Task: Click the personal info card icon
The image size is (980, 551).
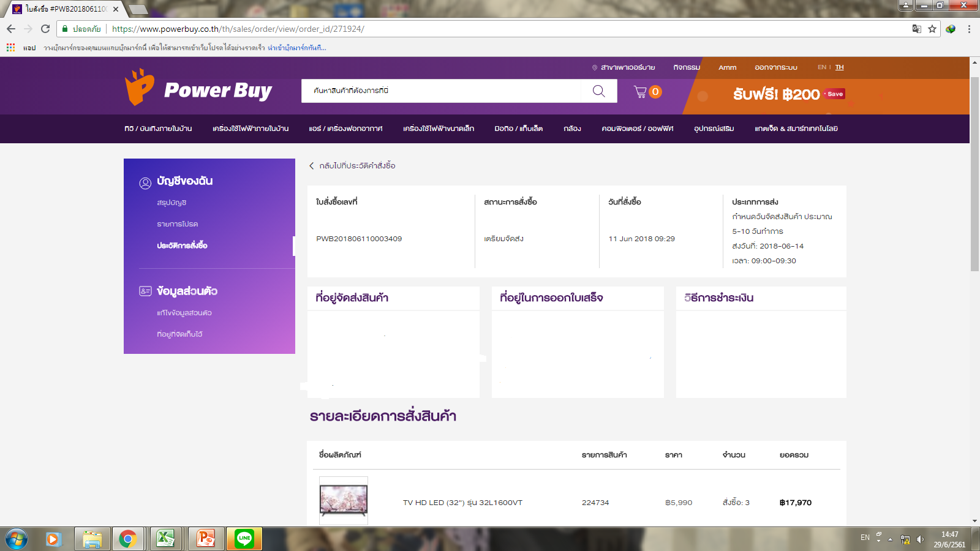Action: tap(145, 291)
